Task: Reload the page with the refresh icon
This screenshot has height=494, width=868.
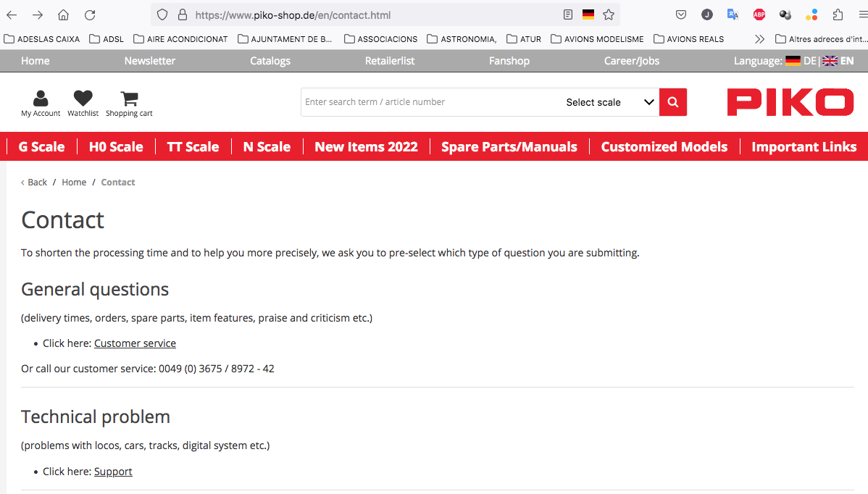Action: point(90,15)
